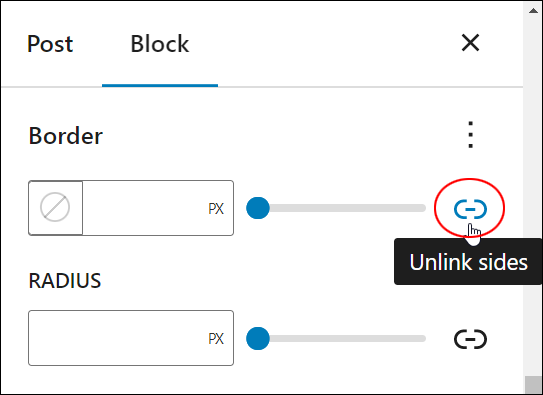Open Border options three-dot menu
This screenshot has height=395, width=543.
click(x=470, y=135)
